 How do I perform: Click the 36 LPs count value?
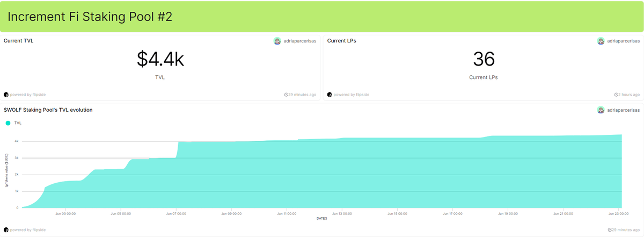(x=484, y=59)
